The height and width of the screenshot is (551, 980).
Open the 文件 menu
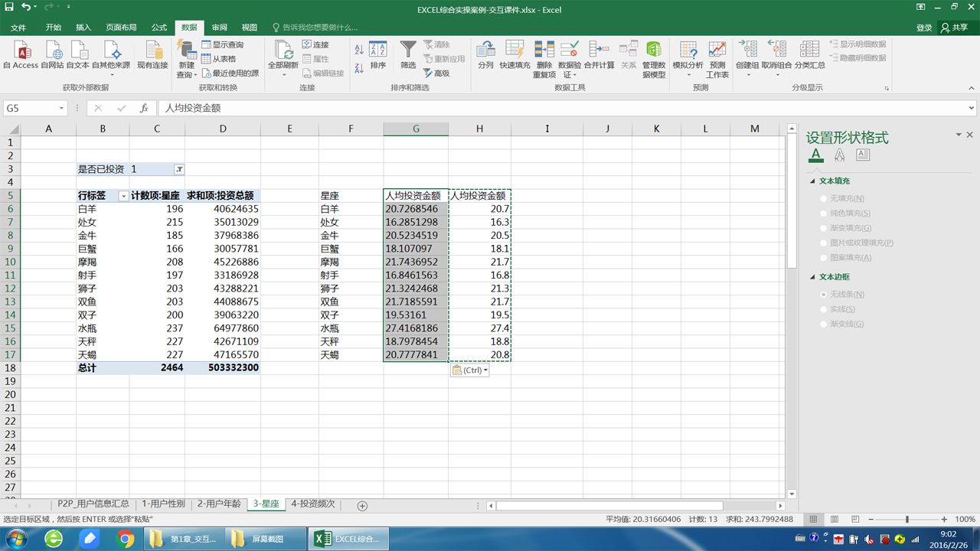18,28
